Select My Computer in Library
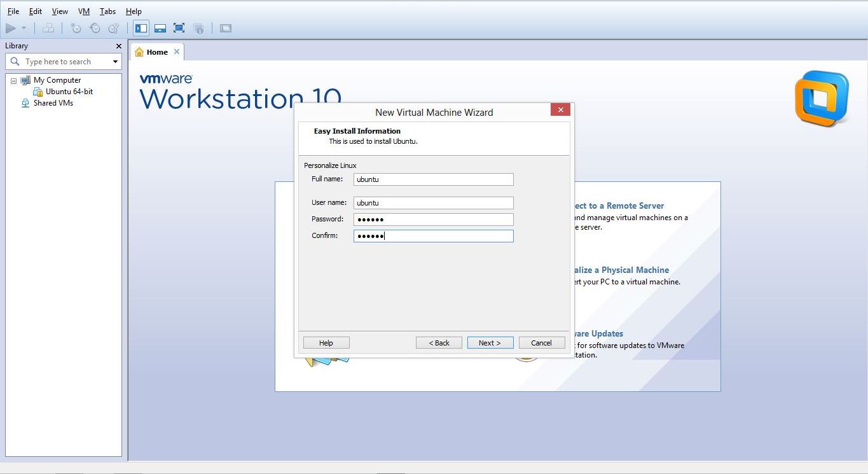 (57, 80)
